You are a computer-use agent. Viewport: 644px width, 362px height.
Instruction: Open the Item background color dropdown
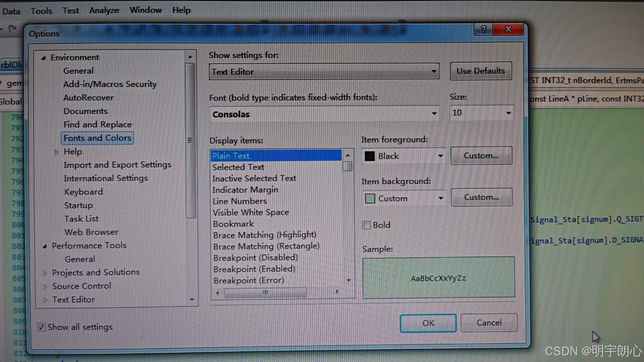[x=440, y=198]
